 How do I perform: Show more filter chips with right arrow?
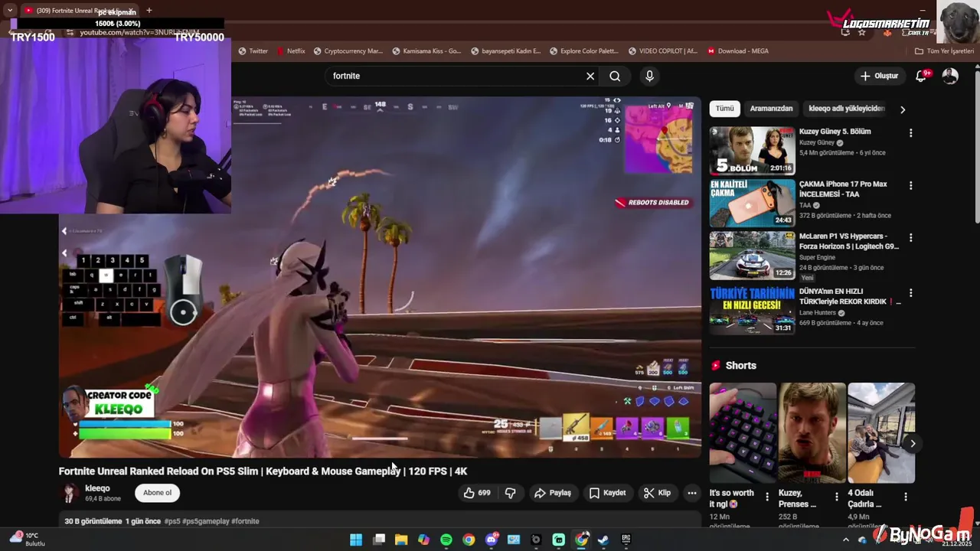(903, 109)
